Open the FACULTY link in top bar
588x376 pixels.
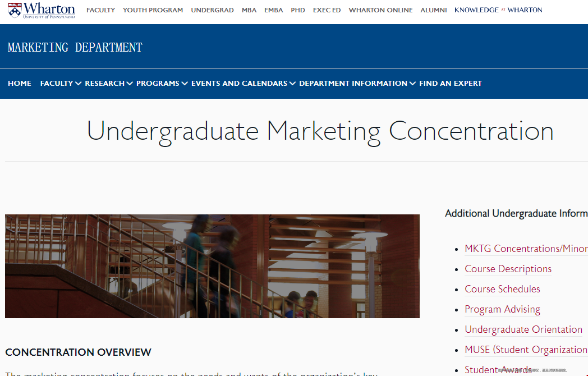point(100,10)
